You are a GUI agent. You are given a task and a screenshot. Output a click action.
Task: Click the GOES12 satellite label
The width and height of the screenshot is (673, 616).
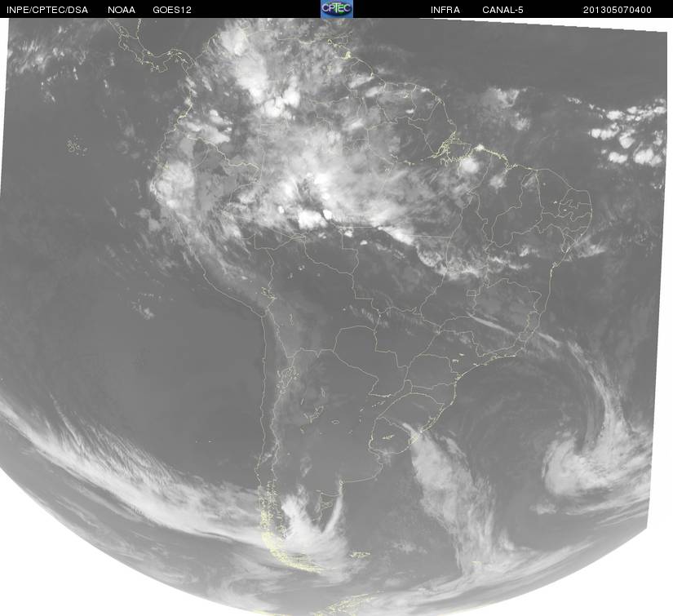(x=172, y=10)
